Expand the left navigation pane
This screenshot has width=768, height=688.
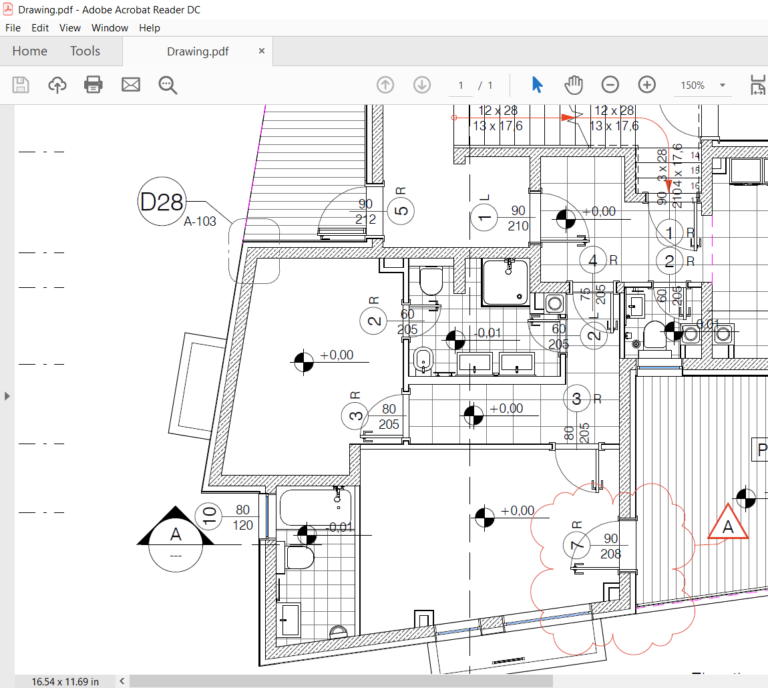click(x=7, y=396)
